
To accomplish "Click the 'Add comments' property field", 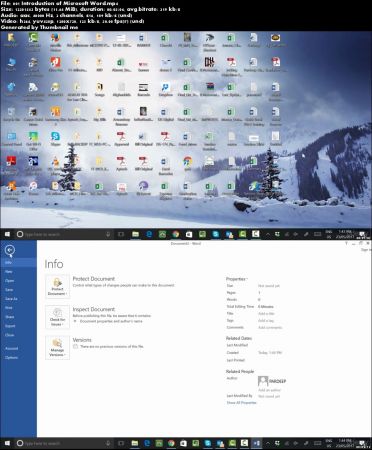I will [270, 327].
